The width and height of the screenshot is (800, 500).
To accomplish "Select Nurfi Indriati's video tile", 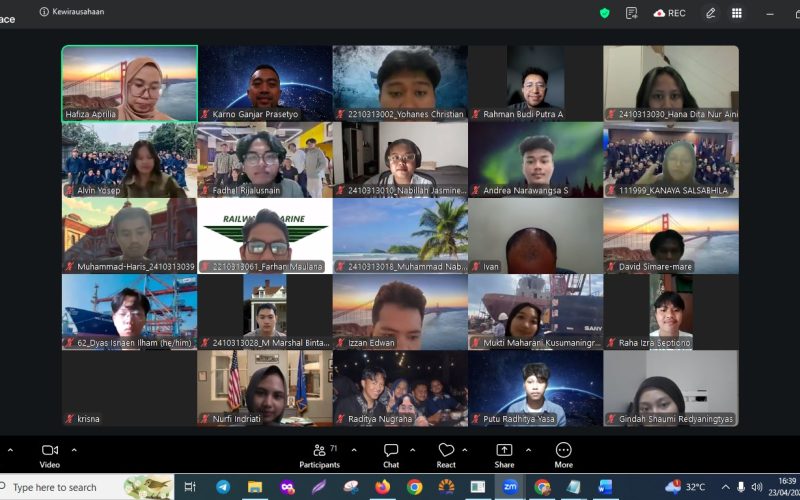I will coord(264,388).
